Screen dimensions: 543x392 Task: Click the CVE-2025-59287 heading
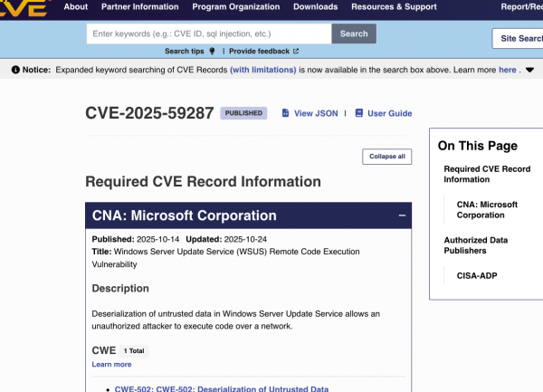[149, 113]
